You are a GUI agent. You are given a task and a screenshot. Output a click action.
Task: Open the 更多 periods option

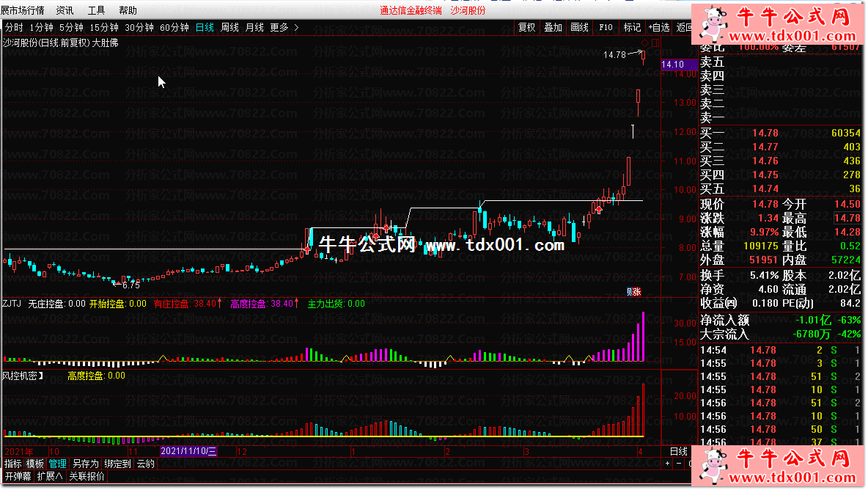279,27
